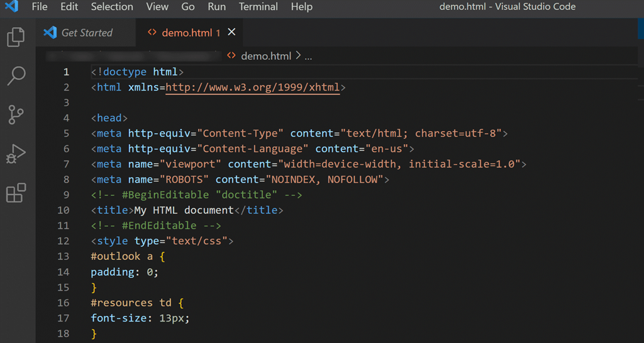
Task: Click the HTML file icon in the breadcrumb
Action: [x=231, y=55]
